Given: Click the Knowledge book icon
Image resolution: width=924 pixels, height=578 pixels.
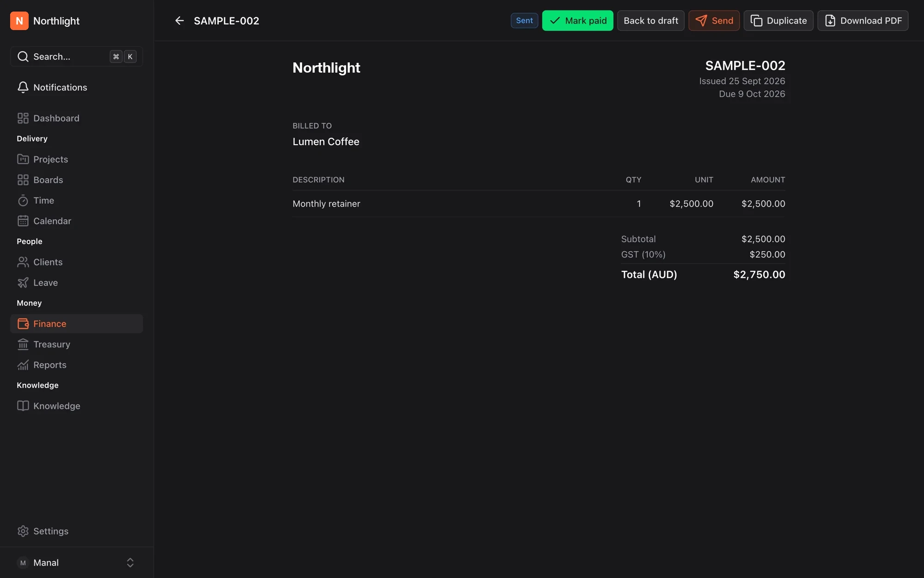Looking at the screenshot, I should pyautogui.click(x=23, y=406).
